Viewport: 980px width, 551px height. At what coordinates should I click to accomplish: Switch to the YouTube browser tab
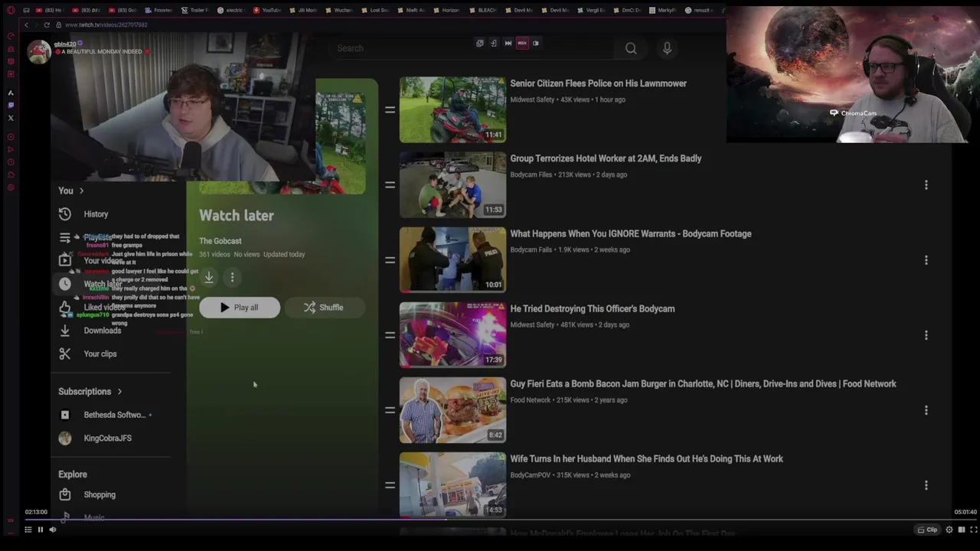[267, 10]
